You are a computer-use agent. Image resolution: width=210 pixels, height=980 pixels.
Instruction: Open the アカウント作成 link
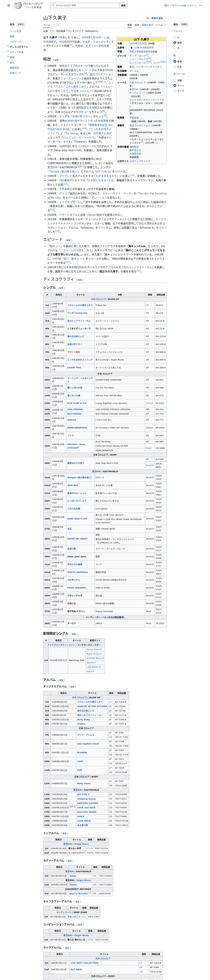178,6
